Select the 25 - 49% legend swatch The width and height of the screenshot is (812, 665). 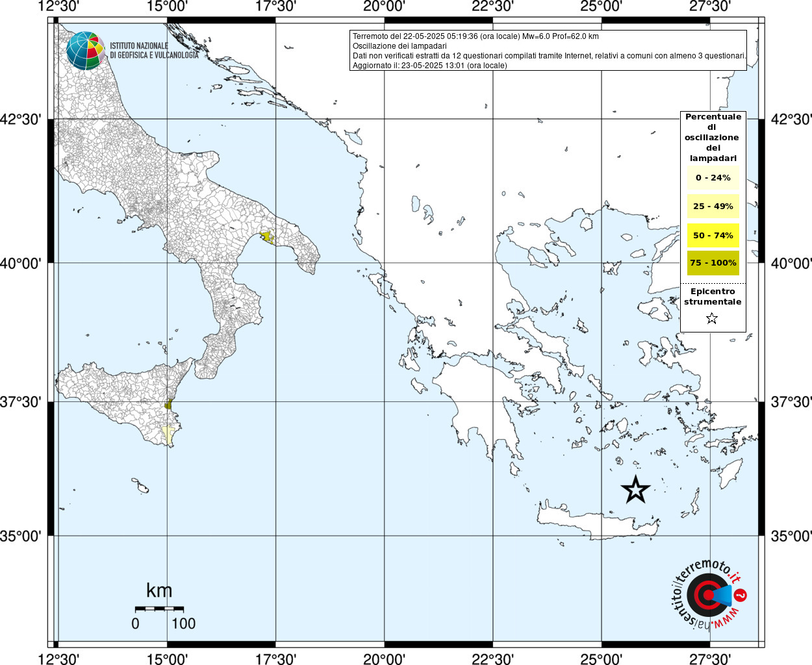tap(713, 207)
